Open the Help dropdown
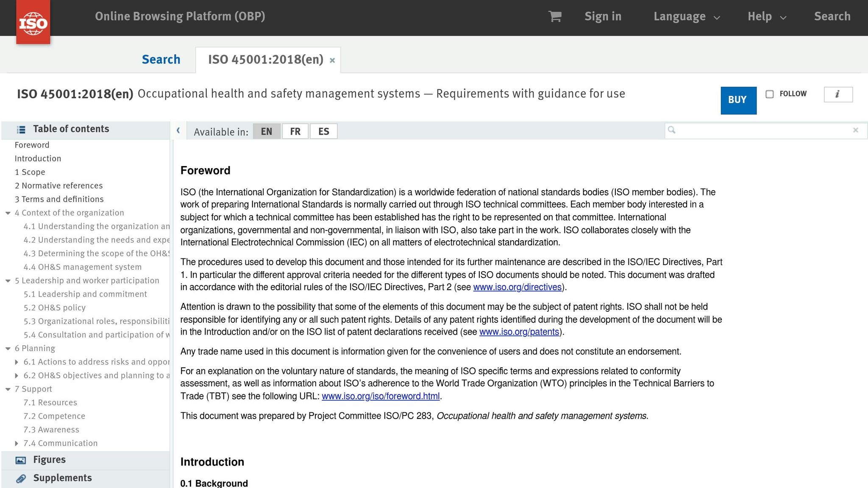This screenshot has width=868, height=488. [x=767, y=17]
